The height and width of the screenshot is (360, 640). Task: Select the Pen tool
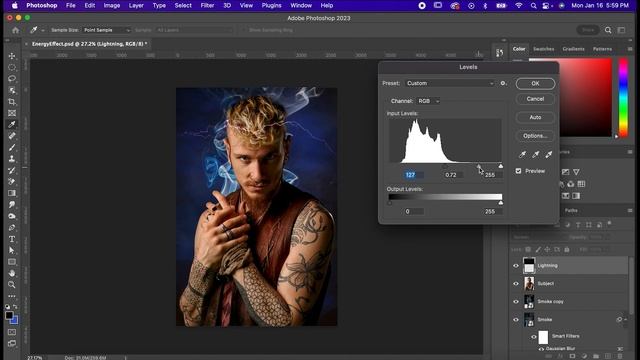pyautogui.click(x=12, y=227)
